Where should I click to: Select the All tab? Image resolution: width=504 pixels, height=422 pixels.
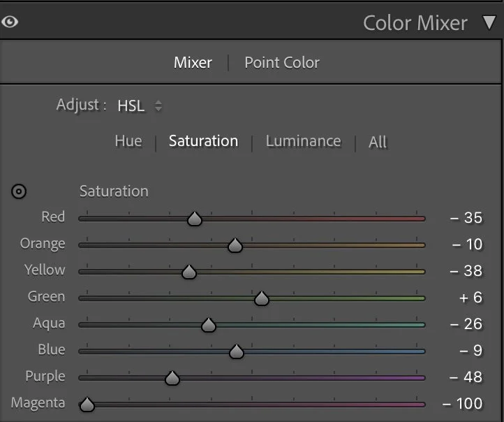coord(378,142)
